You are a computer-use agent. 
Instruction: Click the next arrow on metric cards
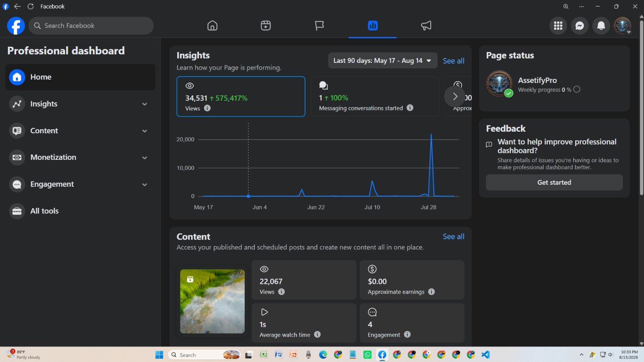(x=455, y=97)
